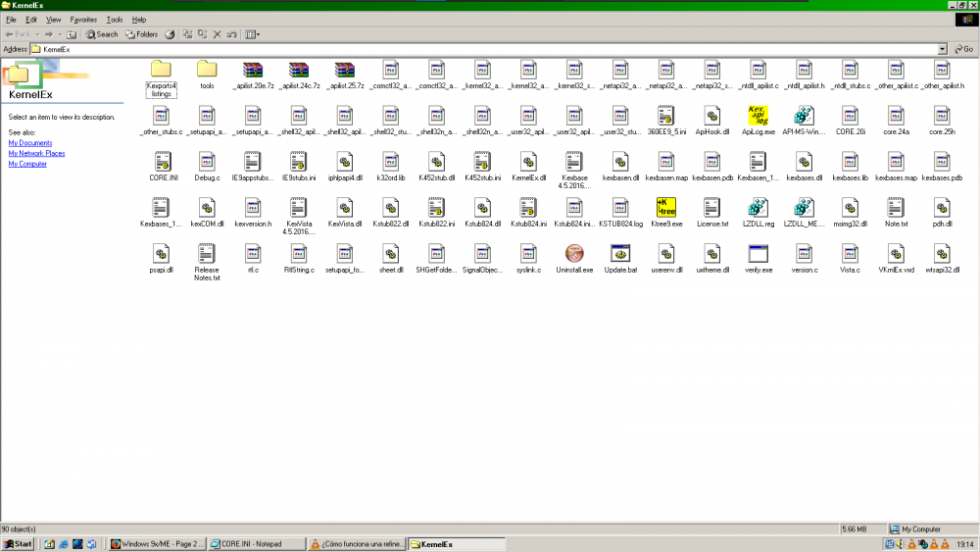Open the Tools menu
Image resolution: width=980 pixels, height=552 pixels.
(115, 20)
